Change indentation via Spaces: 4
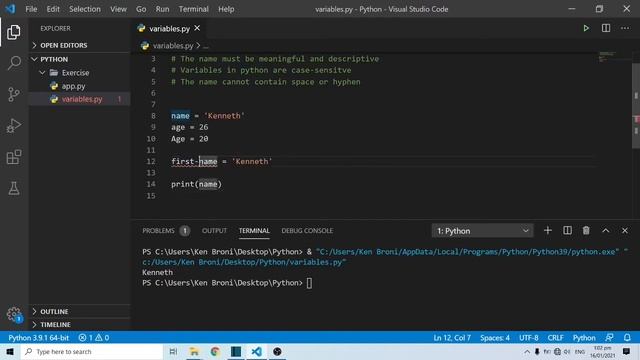The image size is (640, 360). point(495,338)
